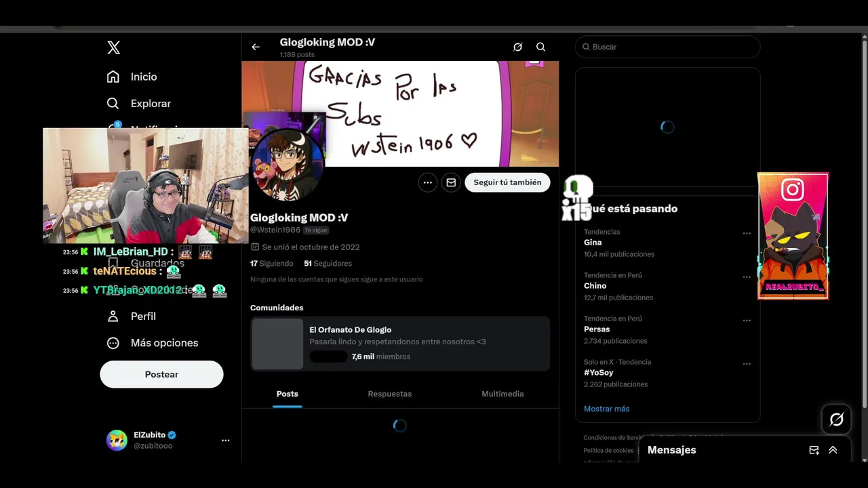
Task: Click Política de cookies footer link
Action: pos(608,451)
